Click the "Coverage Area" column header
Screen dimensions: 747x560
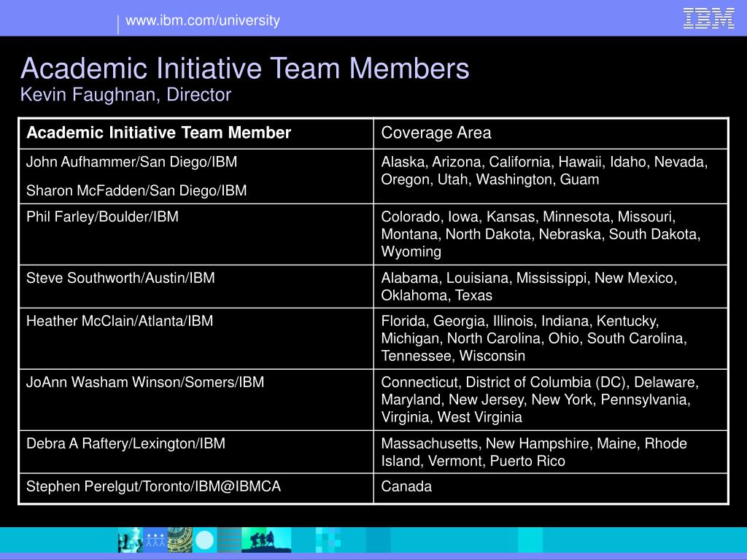[x=551, y=133]
